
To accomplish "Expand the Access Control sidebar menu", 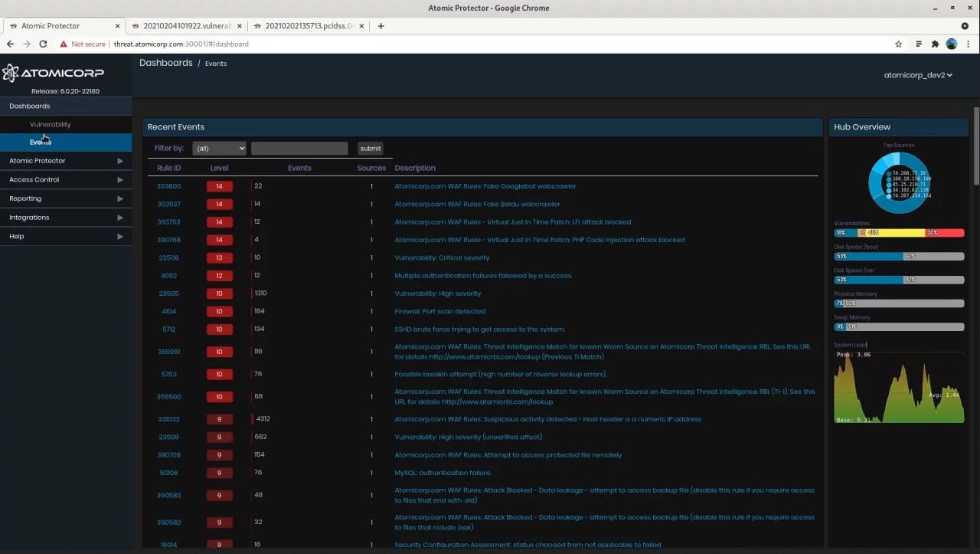I will pos(66,179).
